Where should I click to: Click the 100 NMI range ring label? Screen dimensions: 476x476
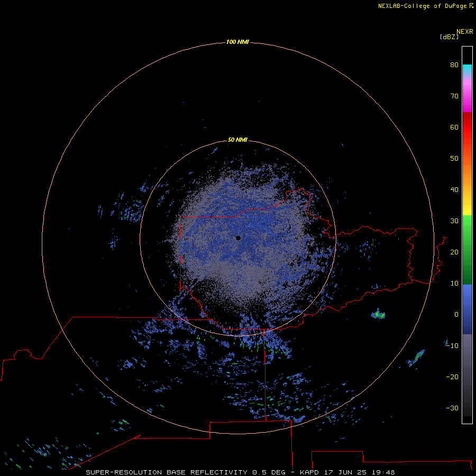(237, 42)
